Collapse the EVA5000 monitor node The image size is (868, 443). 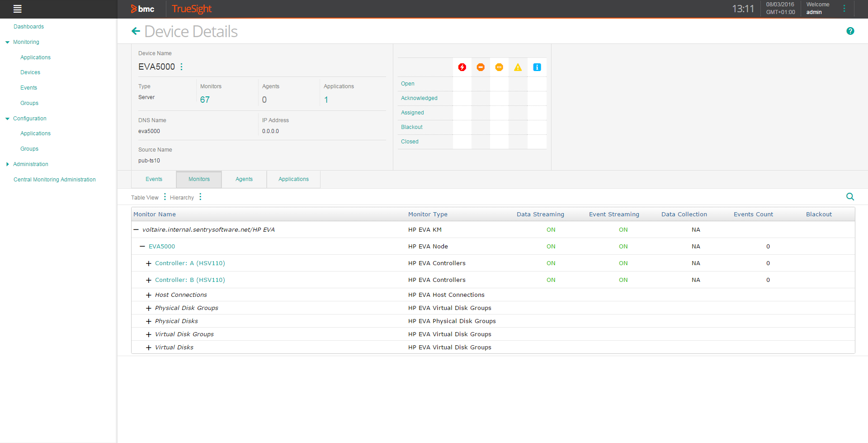tap(142, 247)
